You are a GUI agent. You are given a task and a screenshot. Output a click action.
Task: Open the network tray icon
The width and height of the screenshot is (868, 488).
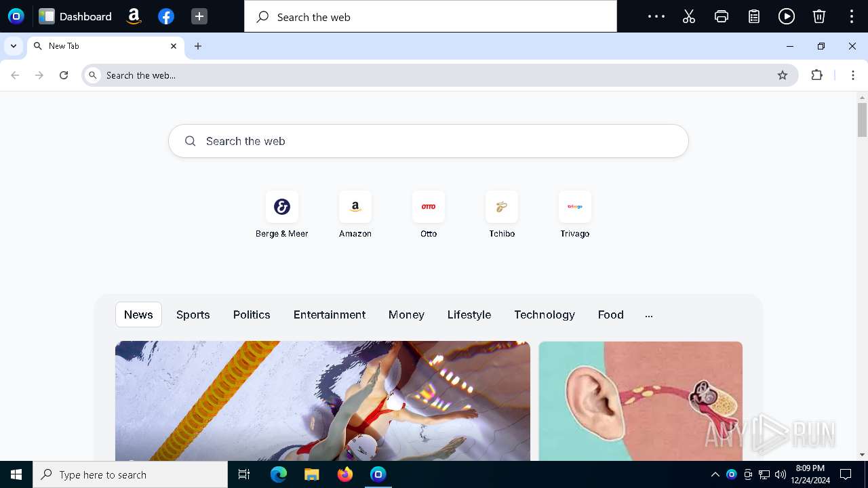pos(764,474)
